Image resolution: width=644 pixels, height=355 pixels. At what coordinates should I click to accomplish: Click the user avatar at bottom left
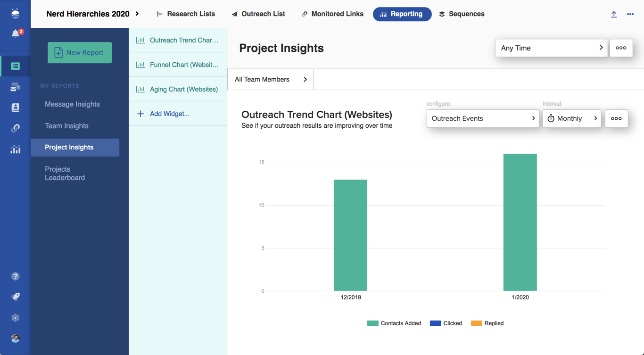[x=16, y=338]
